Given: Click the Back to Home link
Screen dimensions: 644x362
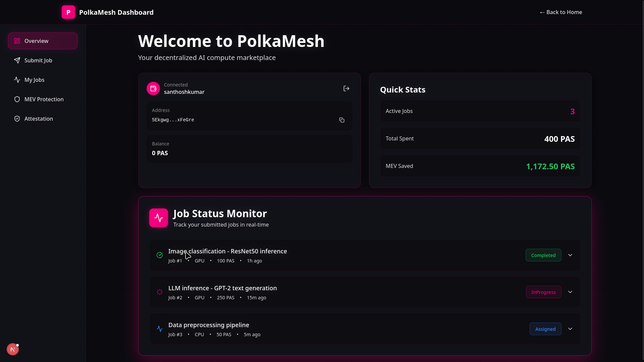Looking at the screenshot, I should click(x=561, y=12).
